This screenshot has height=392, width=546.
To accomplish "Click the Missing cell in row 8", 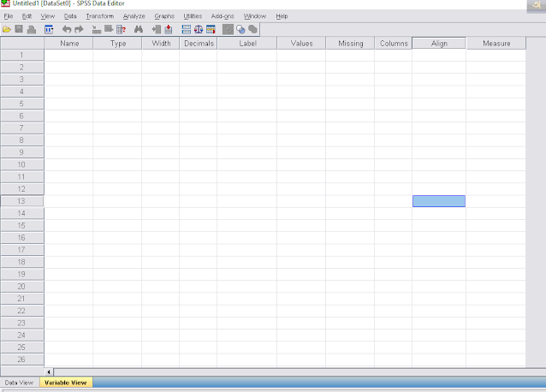I will [x=350, y=140].
